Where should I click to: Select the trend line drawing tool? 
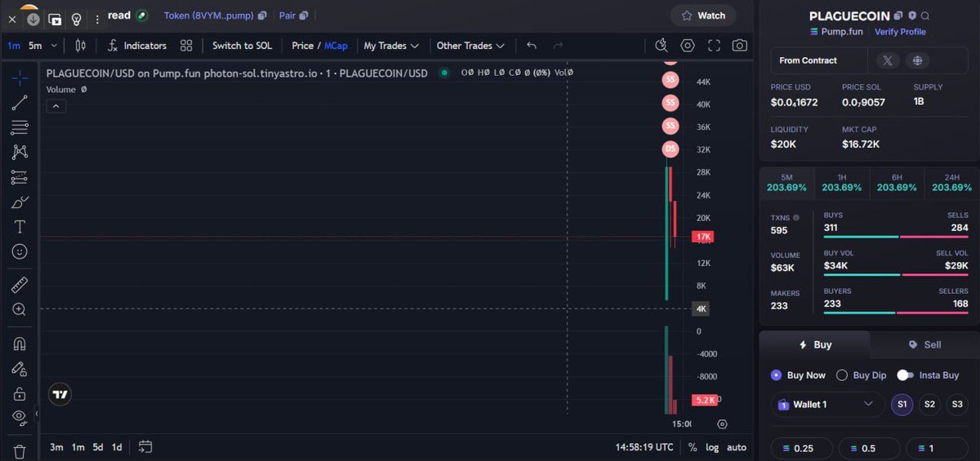tap(20, 103)
